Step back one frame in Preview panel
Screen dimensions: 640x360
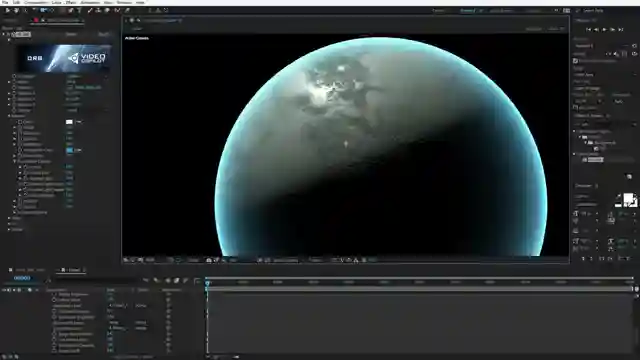click(596, 29)
